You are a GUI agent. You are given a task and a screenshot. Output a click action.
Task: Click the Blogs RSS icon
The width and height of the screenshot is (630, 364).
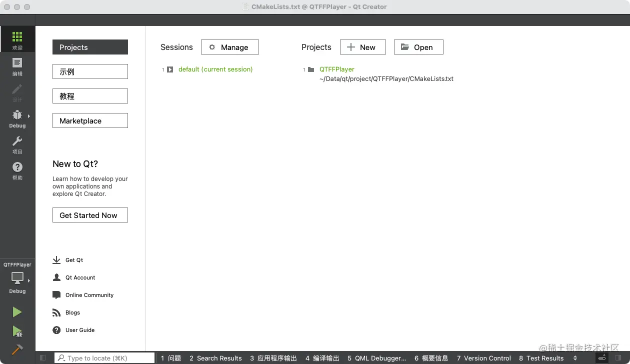point(56,312)
